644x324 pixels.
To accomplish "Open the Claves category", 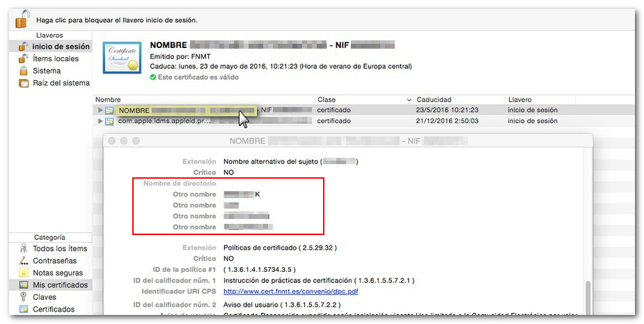I will [45, 297].
